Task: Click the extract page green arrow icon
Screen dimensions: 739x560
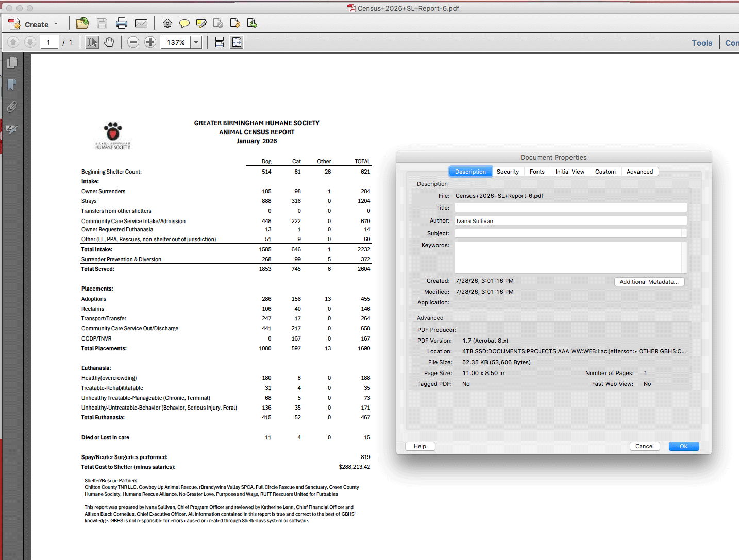Action: [x=252, y=23]
